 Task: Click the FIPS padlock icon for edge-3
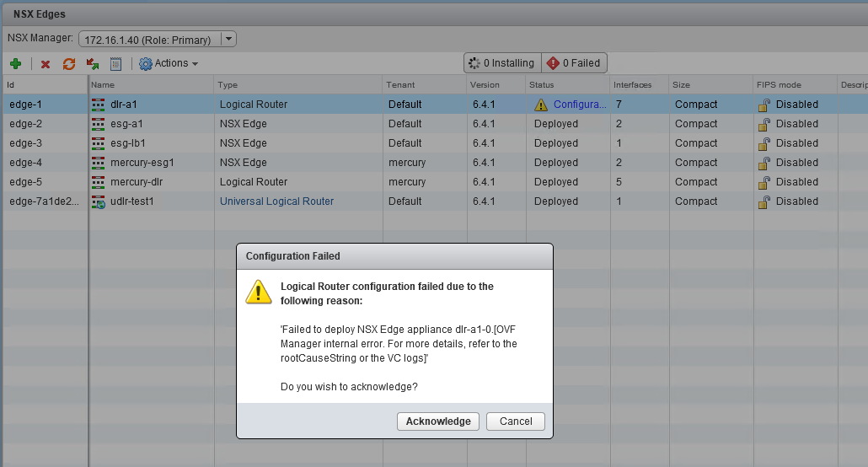pyautogui.click(x=764, y=143)
